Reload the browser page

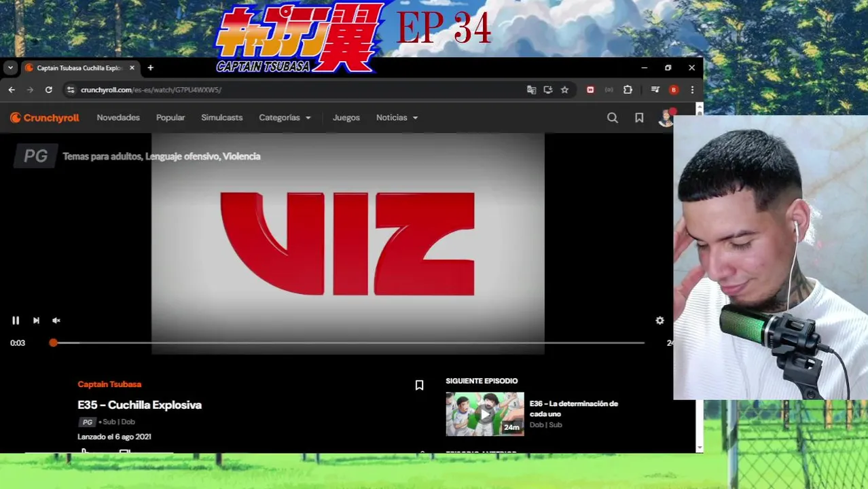click(x=49, y=90)
